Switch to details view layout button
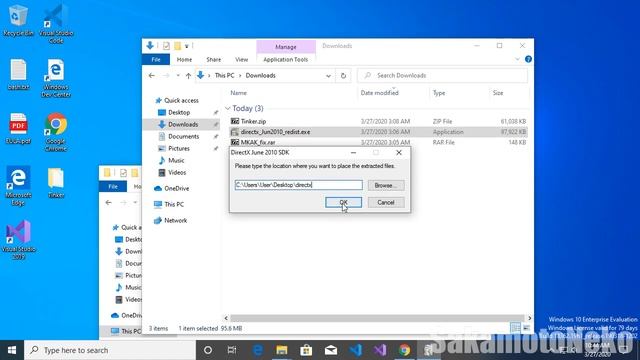The image size is (640, 360). [516, 328]
